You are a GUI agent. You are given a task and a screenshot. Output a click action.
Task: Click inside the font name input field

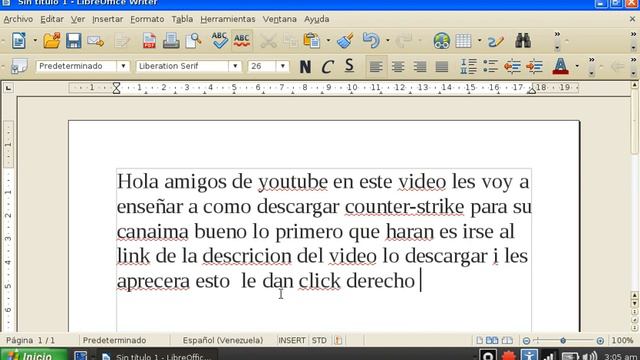coord(182,66)
